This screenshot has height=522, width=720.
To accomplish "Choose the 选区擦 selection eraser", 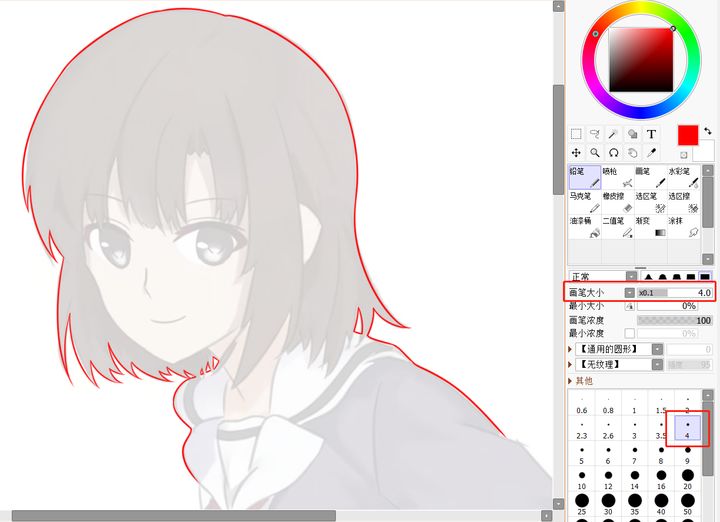I will pyautogui.click(x=684, y=202).
